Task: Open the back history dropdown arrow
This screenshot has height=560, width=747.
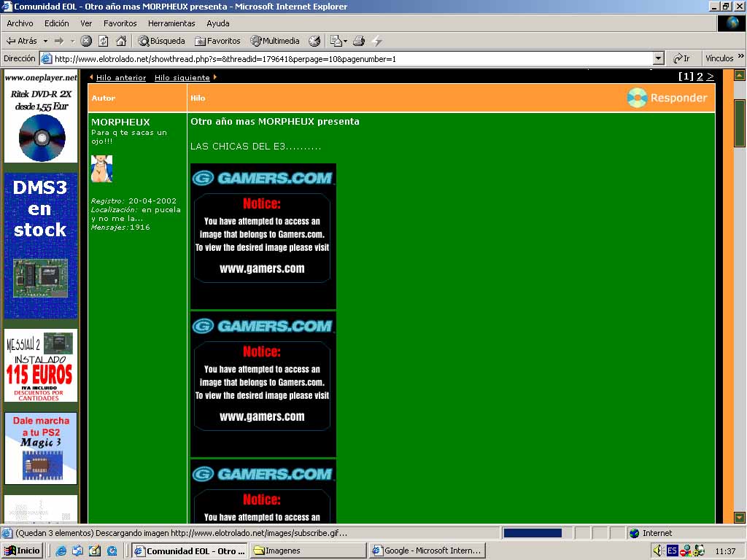Action: (45, 42)
